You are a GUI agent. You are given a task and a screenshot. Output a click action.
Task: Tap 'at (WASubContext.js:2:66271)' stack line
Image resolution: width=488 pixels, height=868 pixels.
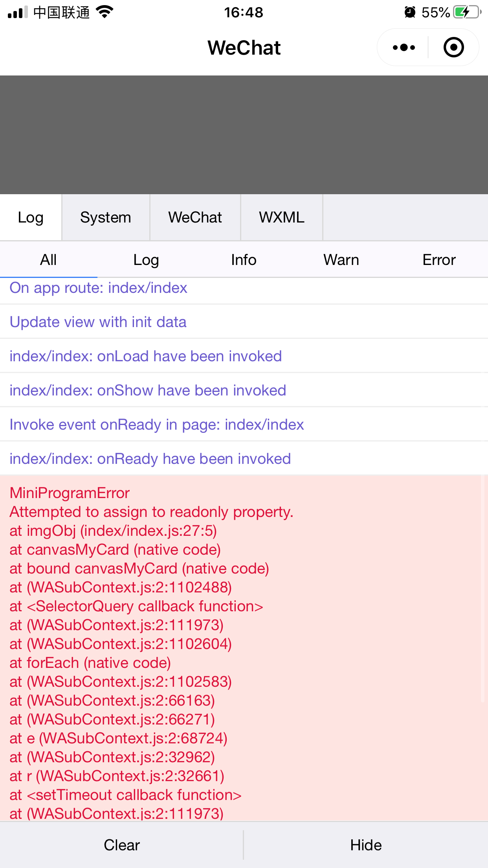tap(112, 719)
